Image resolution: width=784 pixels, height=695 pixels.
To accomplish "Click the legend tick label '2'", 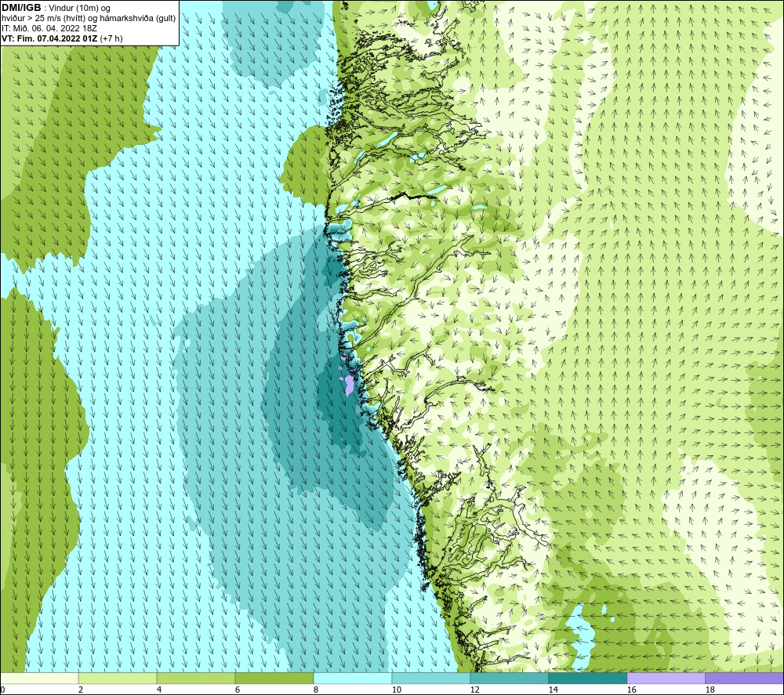I will click(81, 690).
